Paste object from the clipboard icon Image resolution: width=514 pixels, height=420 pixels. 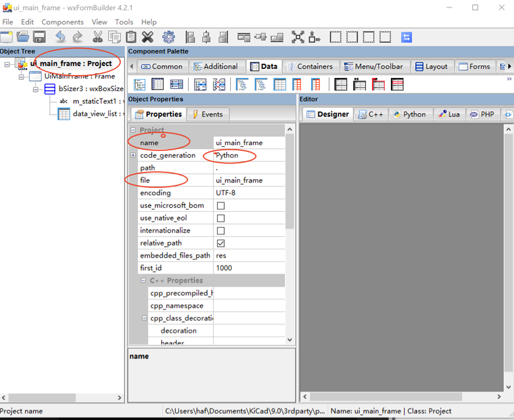(131, 37)
